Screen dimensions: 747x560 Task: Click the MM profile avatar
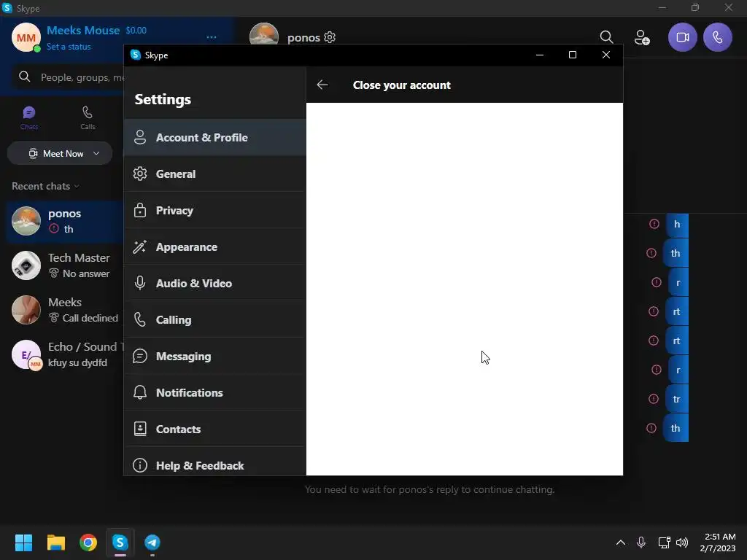(26, 38)
